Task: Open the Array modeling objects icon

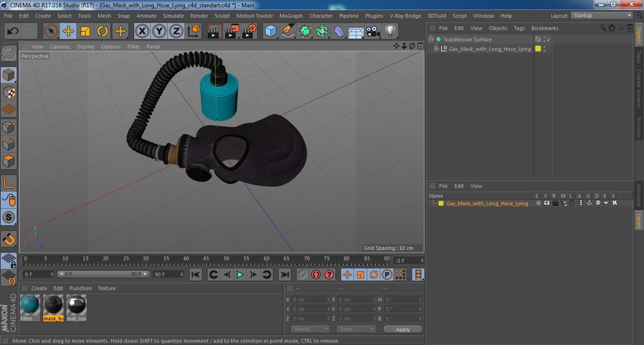Action: pos(322,31)
